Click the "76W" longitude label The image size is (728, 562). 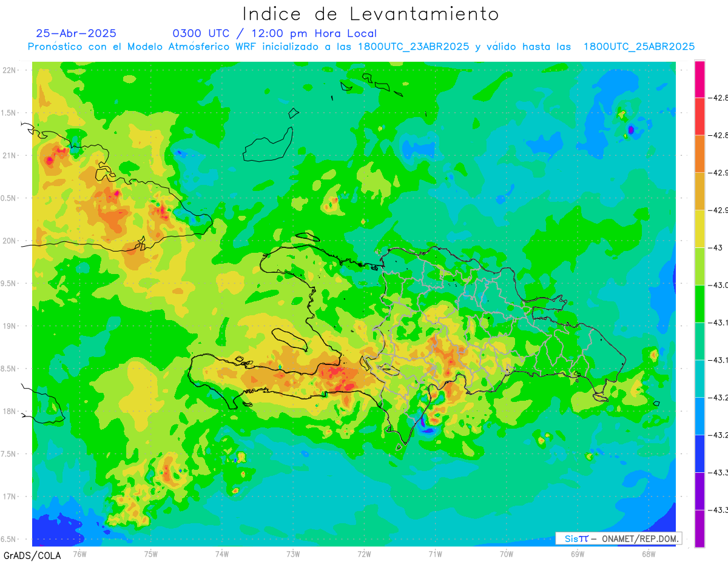(79, 554)
